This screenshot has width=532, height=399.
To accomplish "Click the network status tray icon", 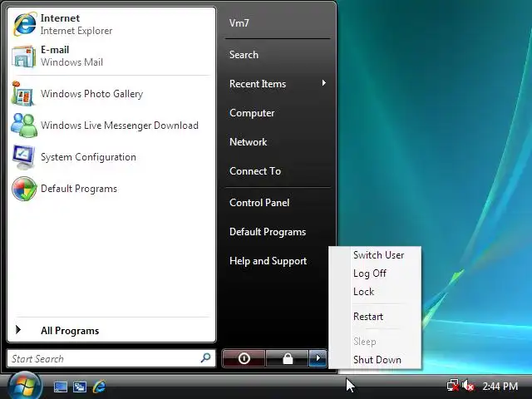I will (x=452, y=386).
